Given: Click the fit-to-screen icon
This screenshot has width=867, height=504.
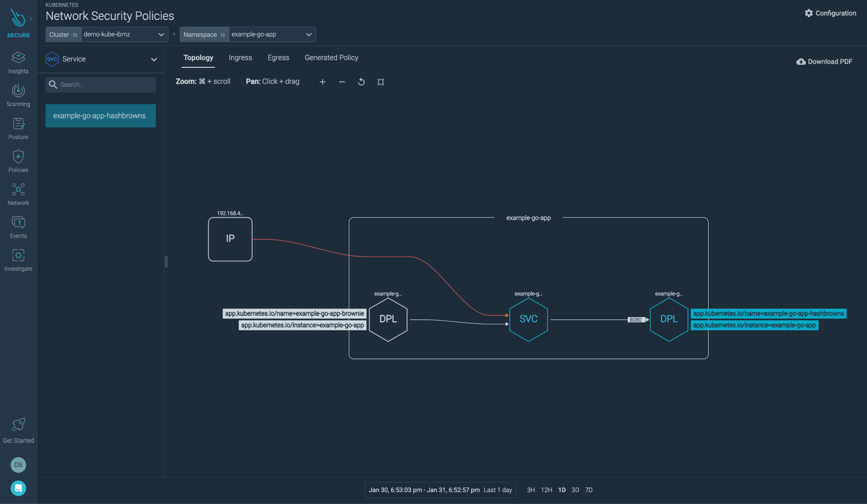Looking at the screenshot, I should point(380,82).
